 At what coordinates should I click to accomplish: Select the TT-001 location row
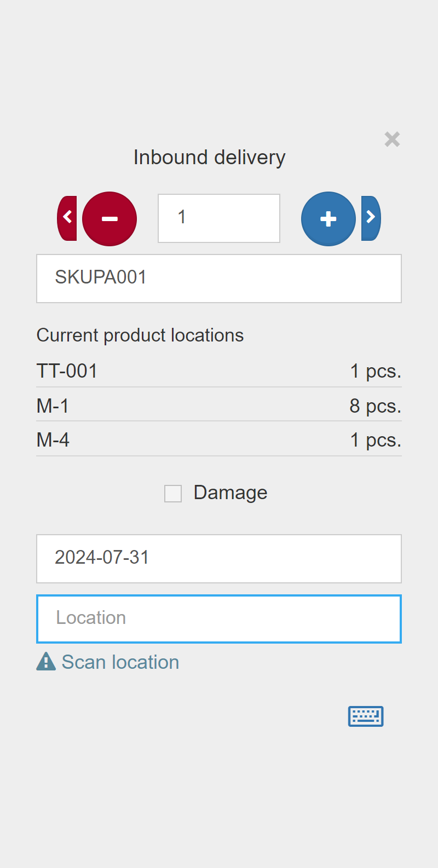219,371
